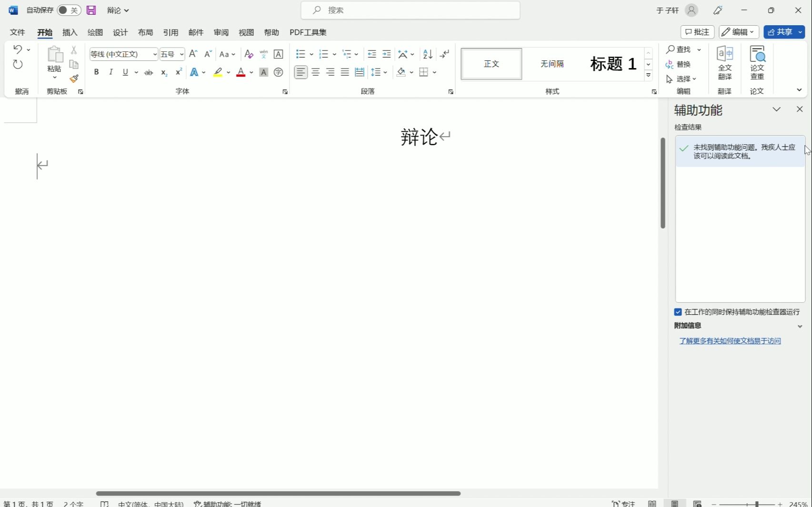Image resolution: width=812 pixels, height=507 pixels.
Task: Center align the paragraph
Action: pyautogui.click(x=315, y=72)
